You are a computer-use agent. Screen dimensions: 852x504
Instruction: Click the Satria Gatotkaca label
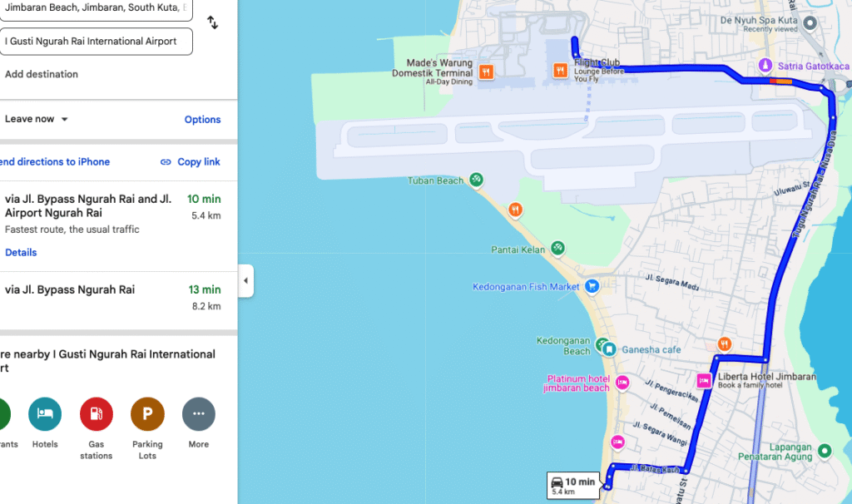(x=814, y=67)
